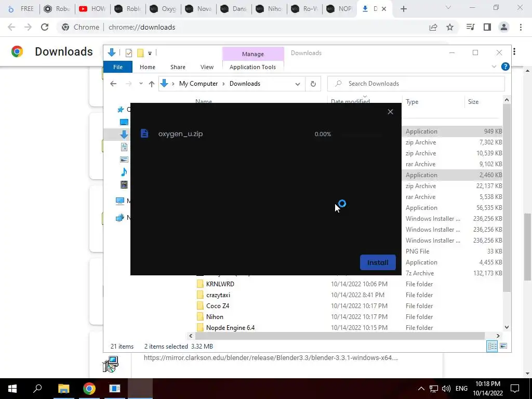
Task: Close the dark installer dialog with the X
Action: [x=390, y=112]
